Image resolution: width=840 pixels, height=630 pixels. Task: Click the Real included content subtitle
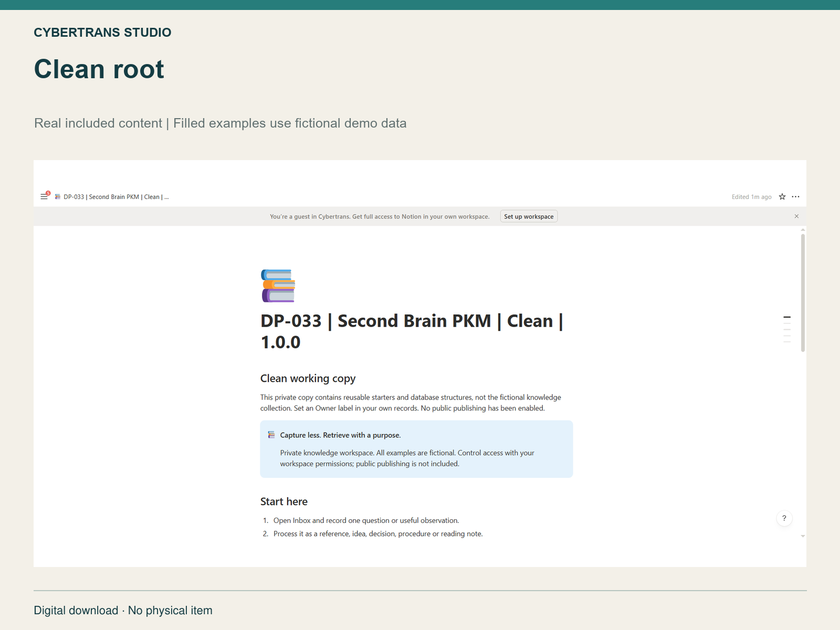(220, 123)
